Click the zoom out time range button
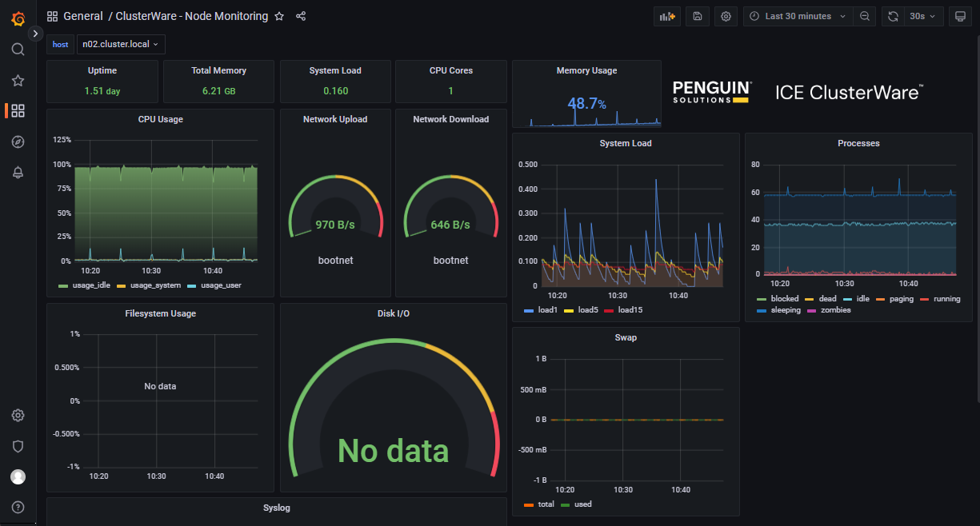 [865, 16]
